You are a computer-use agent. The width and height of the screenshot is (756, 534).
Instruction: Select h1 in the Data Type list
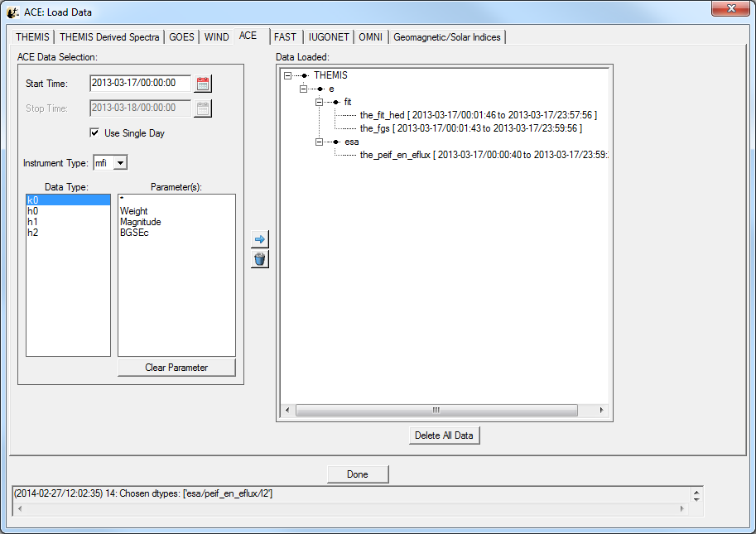tap(33, 222)
